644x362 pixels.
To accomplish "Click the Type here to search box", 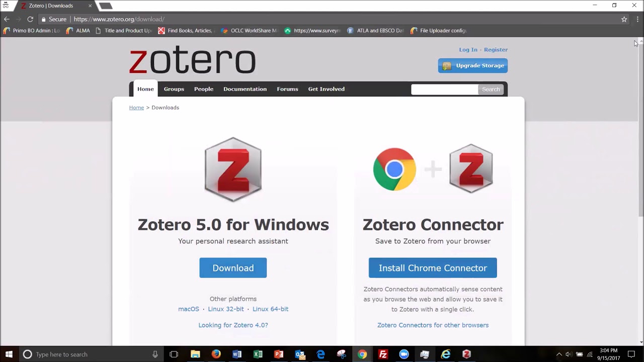I will [x=91, y=354].
